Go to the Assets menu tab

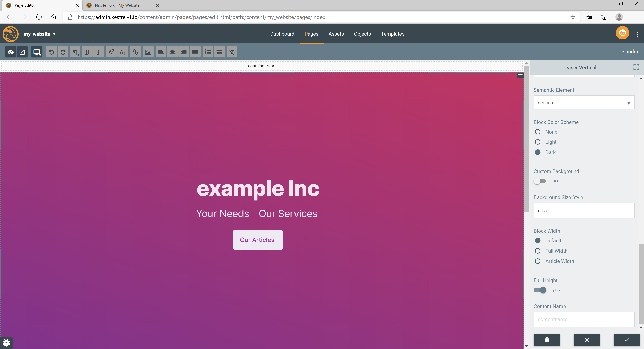coord(336,34)
